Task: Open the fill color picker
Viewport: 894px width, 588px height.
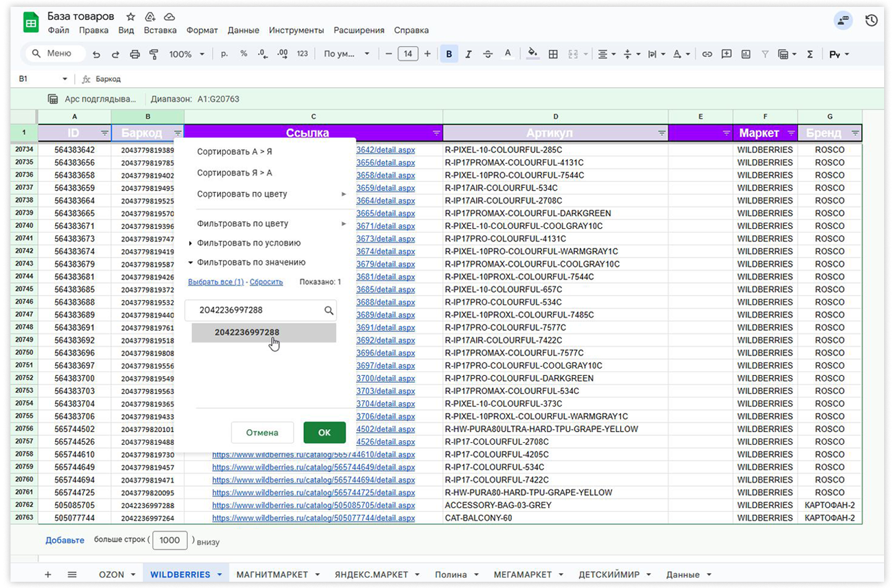Action: 532,54
